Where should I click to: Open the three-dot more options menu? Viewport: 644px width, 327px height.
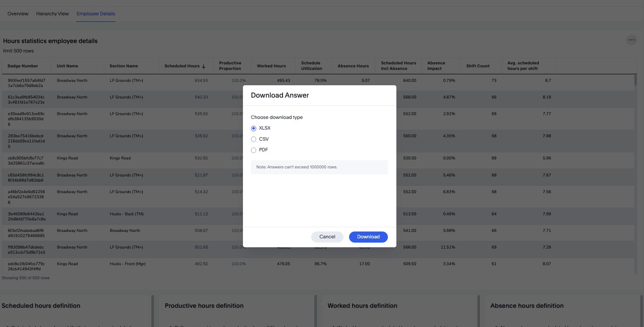632,40
